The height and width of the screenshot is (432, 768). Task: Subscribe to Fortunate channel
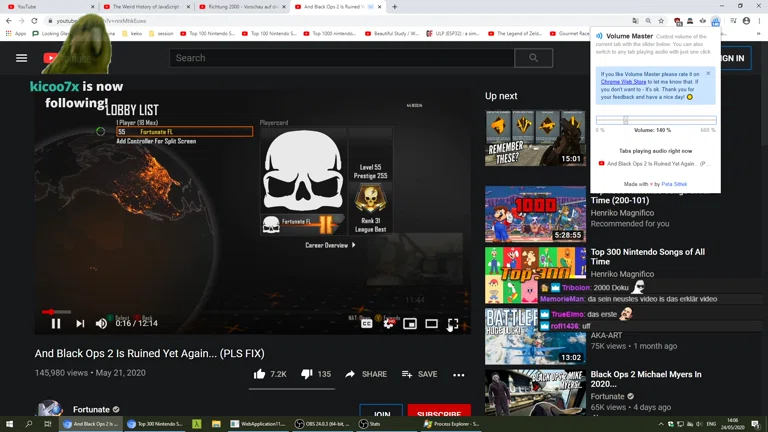(x=439, y=411)
